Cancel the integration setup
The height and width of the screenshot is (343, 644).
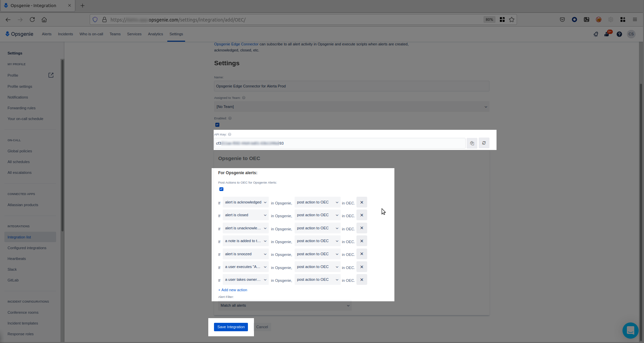coord(262,327)
